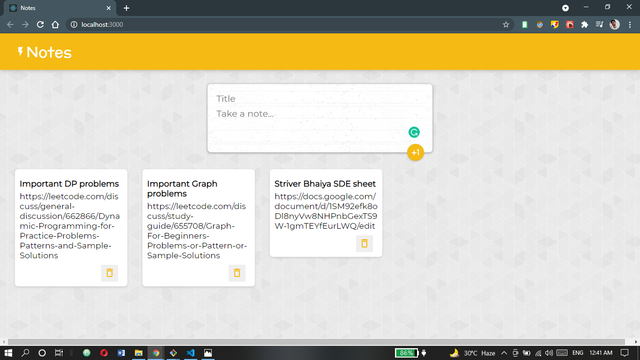Screen dimensions: 640x360
Task: Focus the Title input field
Action: point(320,99)
